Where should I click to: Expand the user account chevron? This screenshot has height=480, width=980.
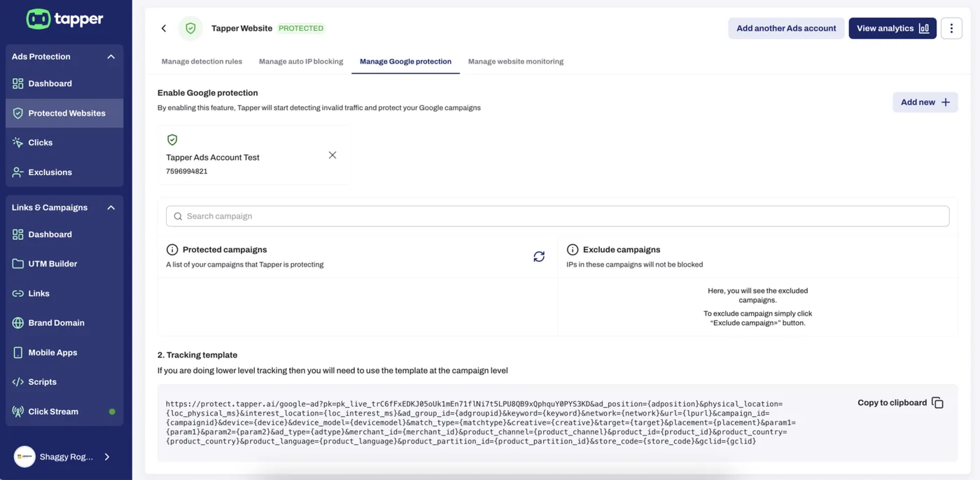[x=107, y=457]
